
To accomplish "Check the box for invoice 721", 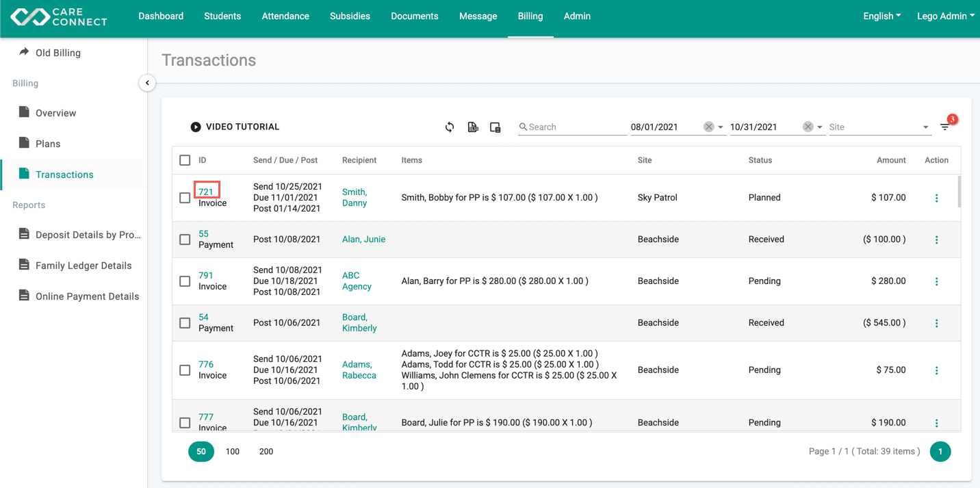I will pyautogui.click(x=185, y=198).
